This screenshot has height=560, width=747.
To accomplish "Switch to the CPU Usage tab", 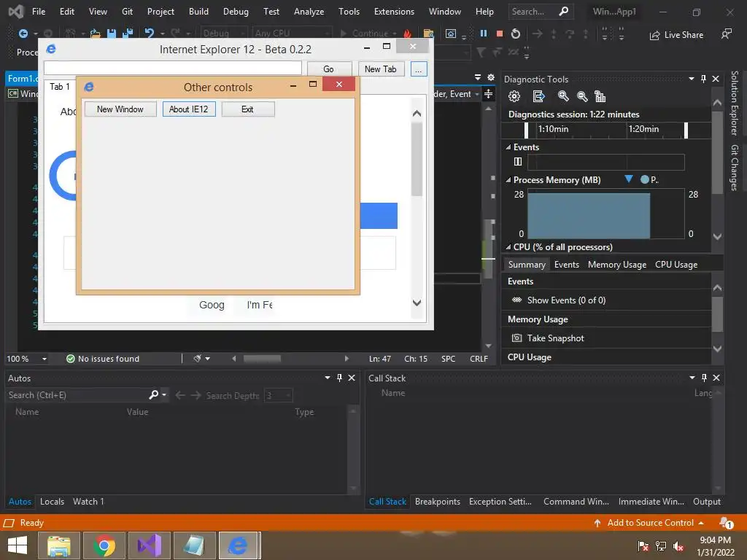I will (676, 265).
